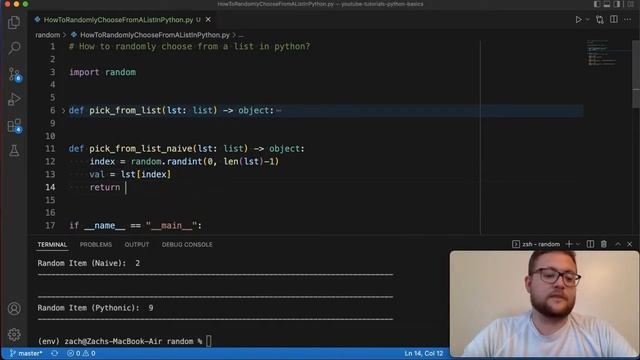Expand the folded pick_from_list function
Image resolution: width=640 pixels, height=360 pixels.
point(63,111)
